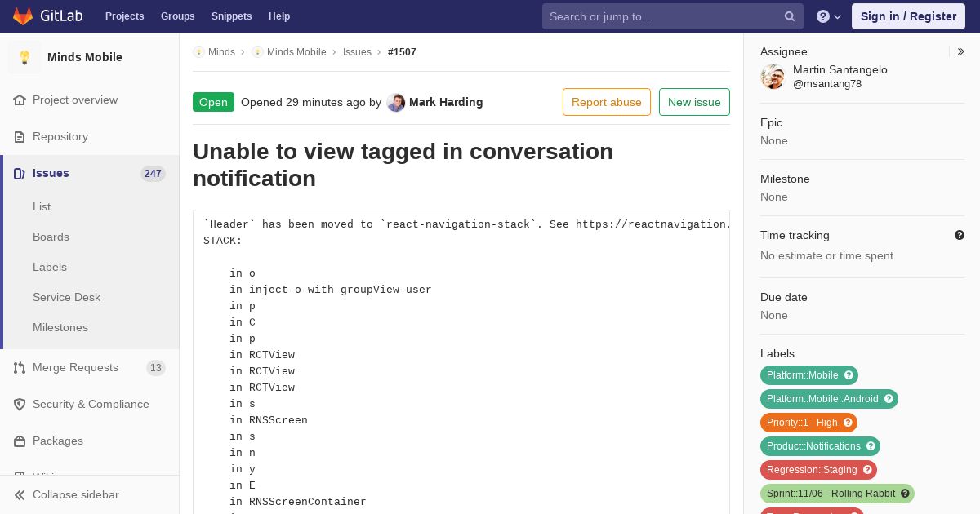Click Martin Santangelo's assignee avatar
This screenshot has width=980, height=514.
[773, 77]
